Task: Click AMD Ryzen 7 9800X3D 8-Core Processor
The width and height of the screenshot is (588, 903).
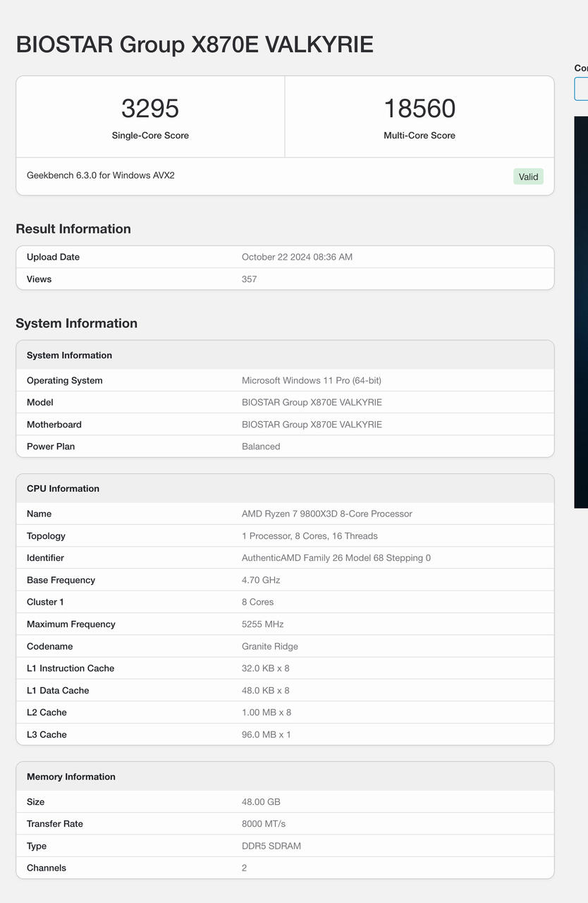Action: [x=327, y=514]
